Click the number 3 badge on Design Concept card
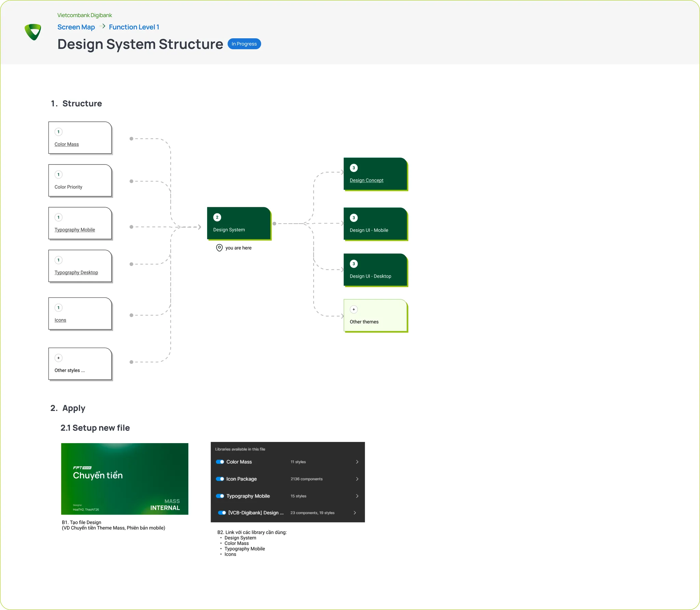Image resolution: width=700 pixels, height=610 pixels. click(x=354, y=168)
